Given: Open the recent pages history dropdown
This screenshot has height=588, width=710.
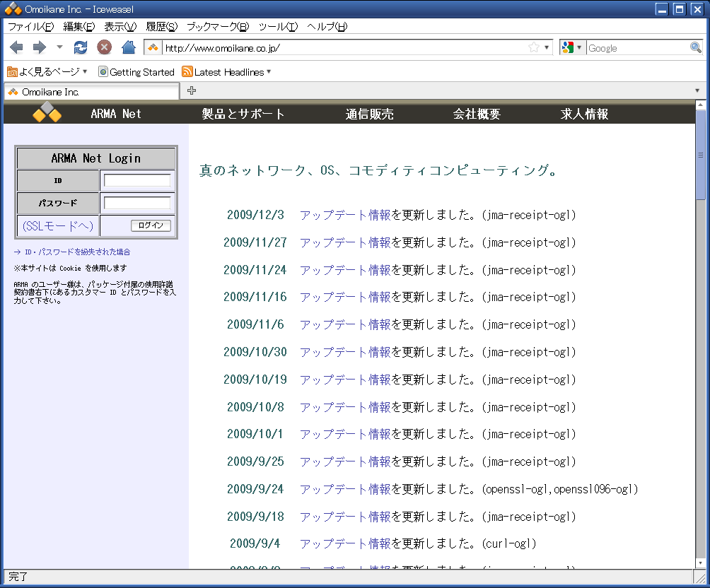Looking at the screenshot, I should (59, 47).
